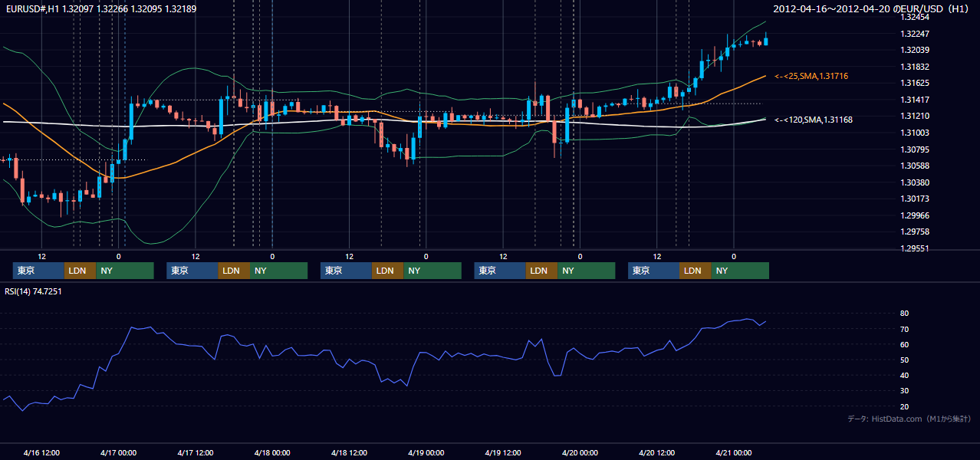The image size is (980, 460).
Task: Click the 1.31832 price axis label
Action: 914,67
